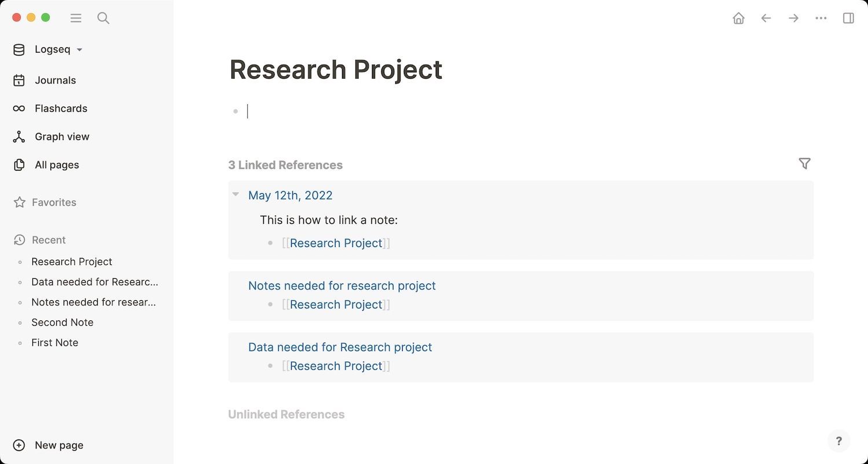Open search with the magnifier icon
868x464 pixels.
coord(104,18)
